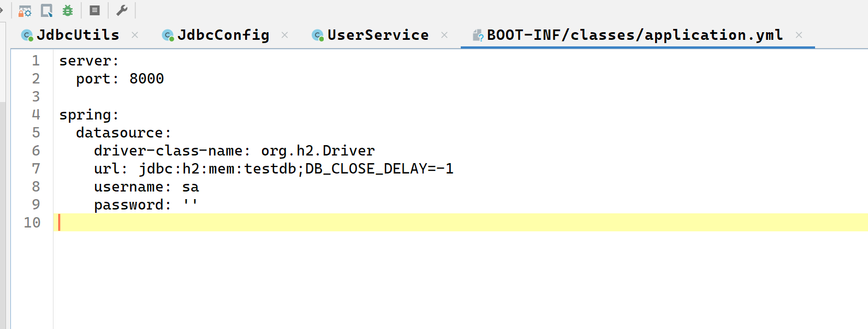
Task: Click the rectangle-with-pointer inspect icon
Action: tap(47, 10)
